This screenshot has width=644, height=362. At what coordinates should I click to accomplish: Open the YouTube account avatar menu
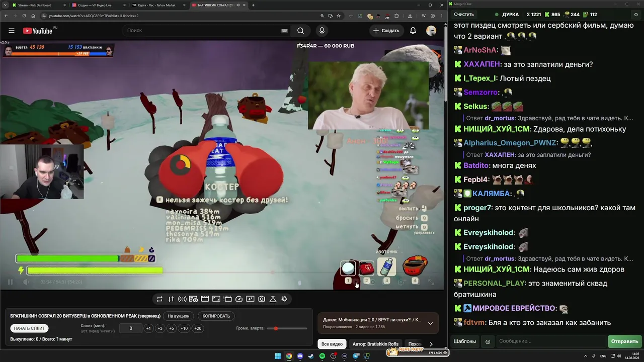tap(431, 31)
